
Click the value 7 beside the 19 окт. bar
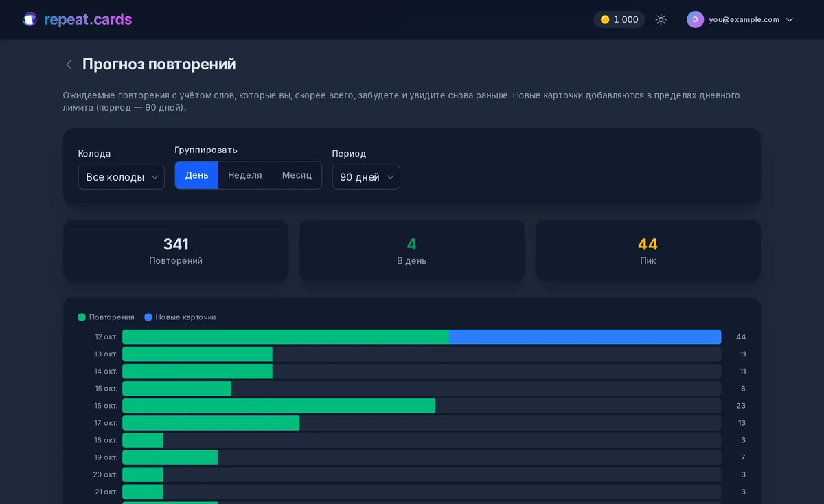pos(743,457)
